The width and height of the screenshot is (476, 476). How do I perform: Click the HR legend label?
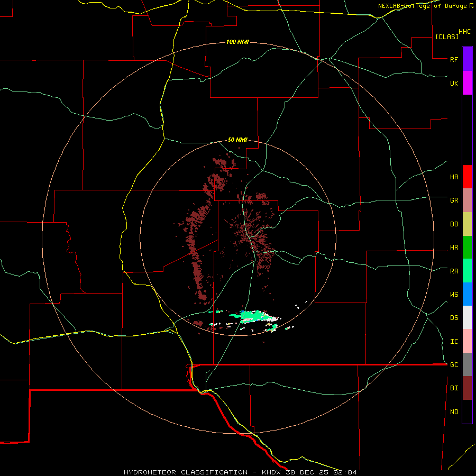[454, 248]
